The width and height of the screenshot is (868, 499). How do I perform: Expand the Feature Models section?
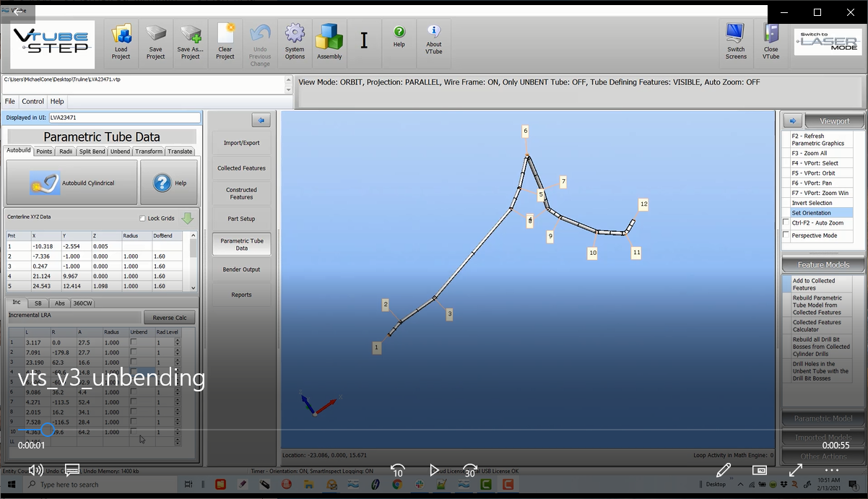click(x=823, y=265)
